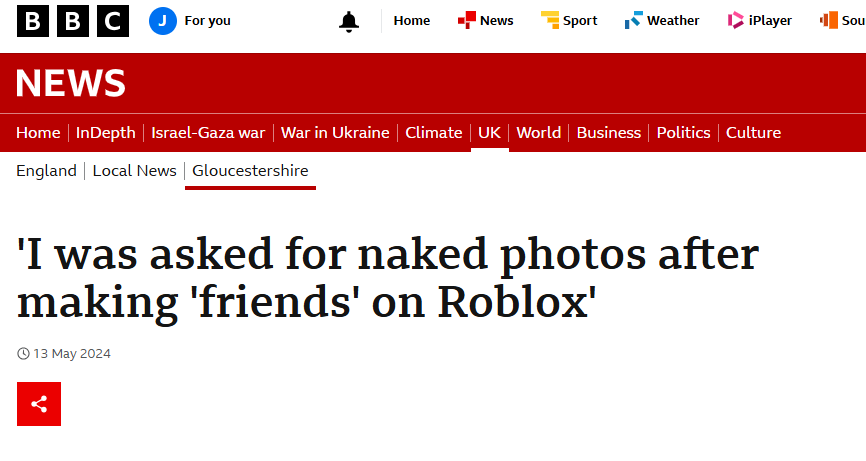Open War in Ukraine section
The height and width of the screenshot is (461, 866).
click(335, 133)
